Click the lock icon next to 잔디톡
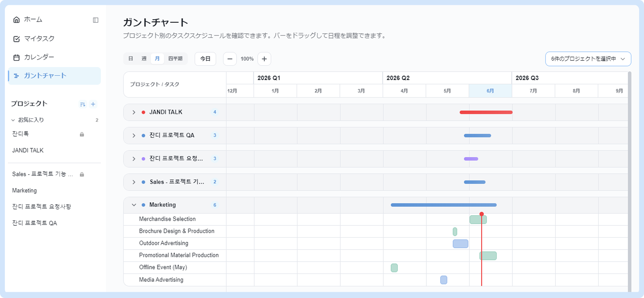This screenshot has width=644, height=298. pos(82,134)
